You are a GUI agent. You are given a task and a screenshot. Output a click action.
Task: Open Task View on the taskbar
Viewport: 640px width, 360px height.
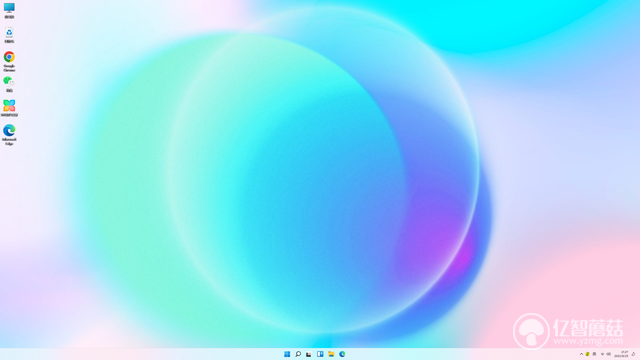(309, 354)
